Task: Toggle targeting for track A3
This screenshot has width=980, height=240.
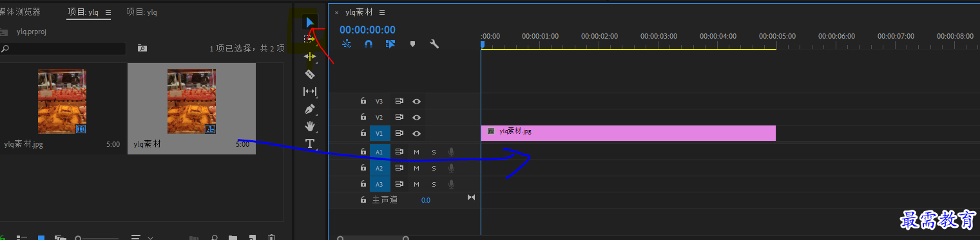Action: (x=380, y=184)
